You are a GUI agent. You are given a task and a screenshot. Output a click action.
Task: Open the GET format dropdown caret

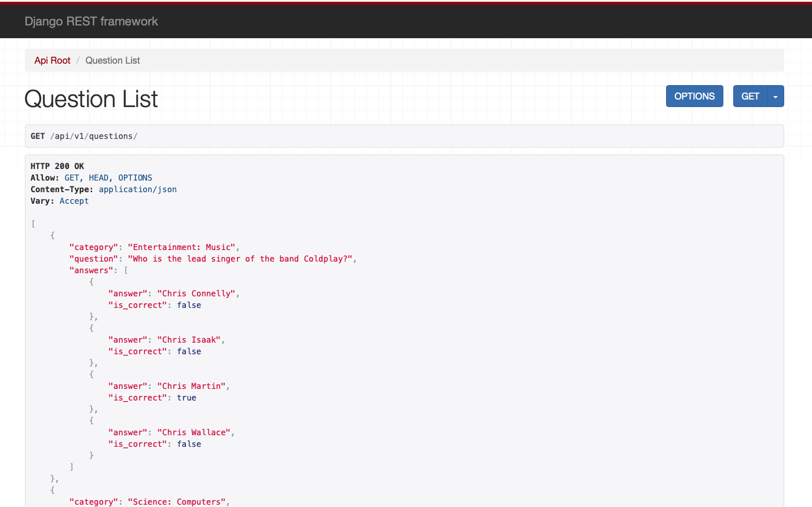776,97
